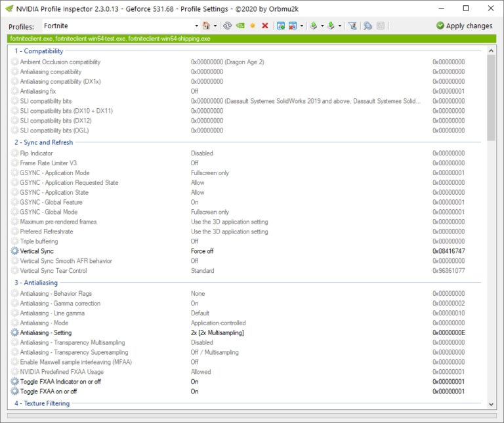Select the Vertical Sync setting row
Image resolution: width=504 pixels, height=423 pixels.
[246, 251]
